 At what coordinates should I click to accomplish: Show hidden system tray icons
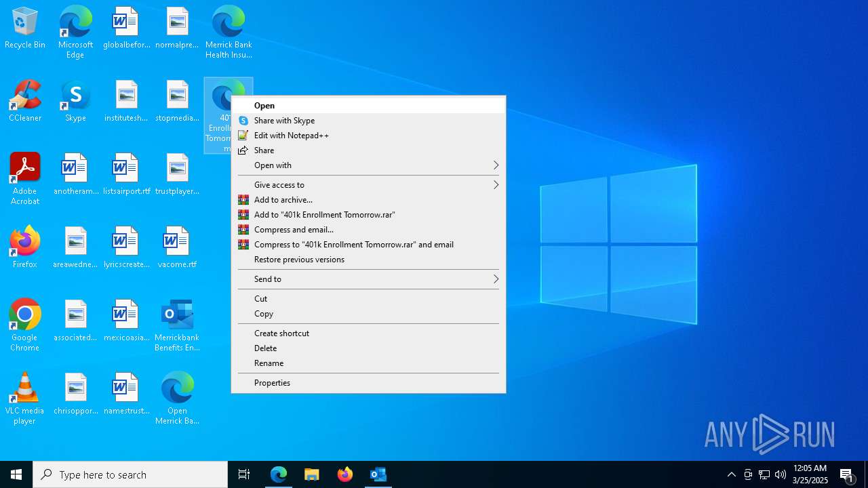[x=732, y=474]
